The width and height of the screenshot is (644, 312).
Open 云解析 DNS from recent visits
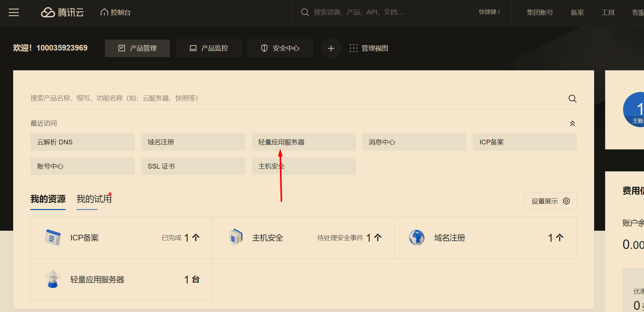[x=82, y=142]
